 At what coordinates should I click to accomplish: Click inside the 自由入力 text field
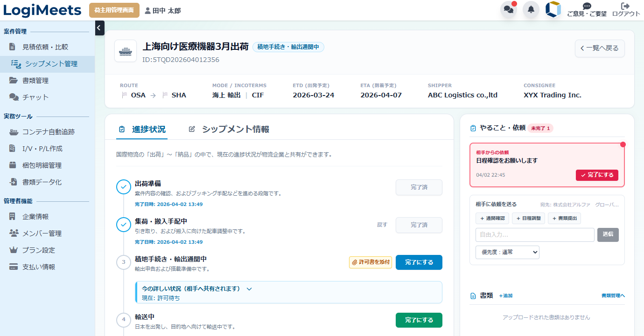[x=534, y=235]
